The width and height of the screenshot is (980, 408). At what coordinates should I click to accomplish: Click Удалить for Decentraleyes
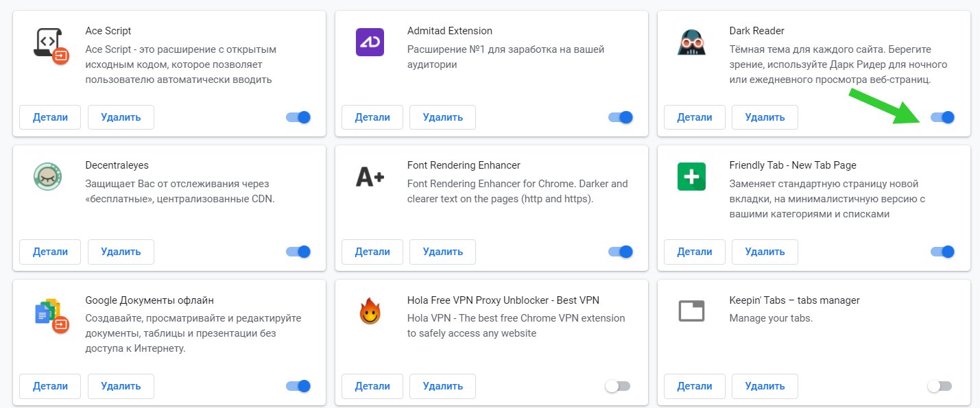click(121, 252)
